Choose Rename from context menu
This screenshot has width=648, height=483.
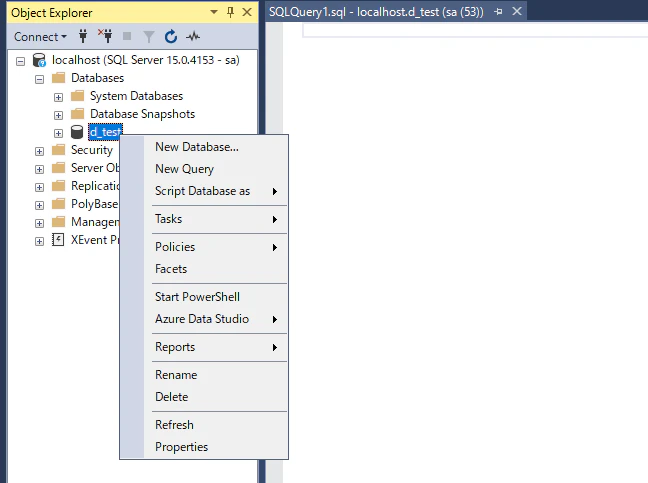click(x=204, y=375)
